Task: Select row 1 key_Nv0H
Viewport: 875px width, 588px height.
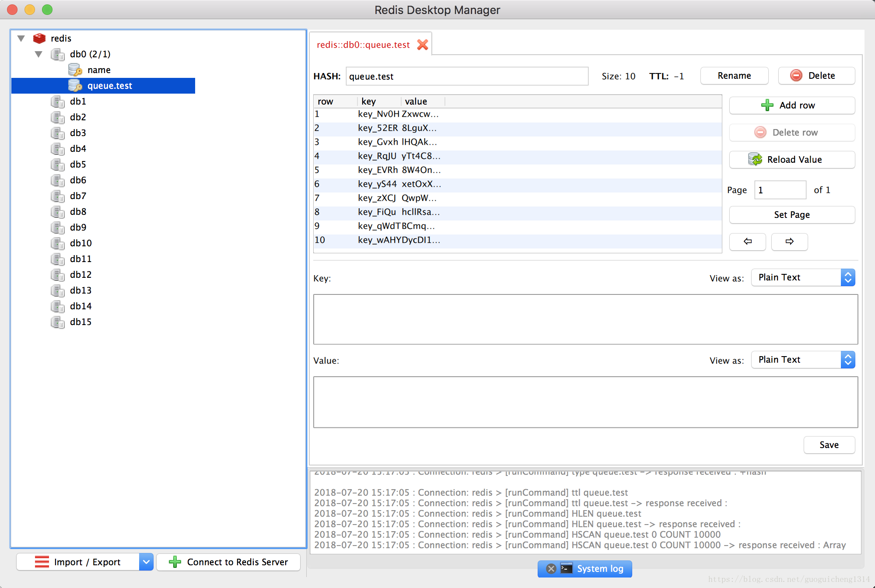Action: tap(518, 114)
